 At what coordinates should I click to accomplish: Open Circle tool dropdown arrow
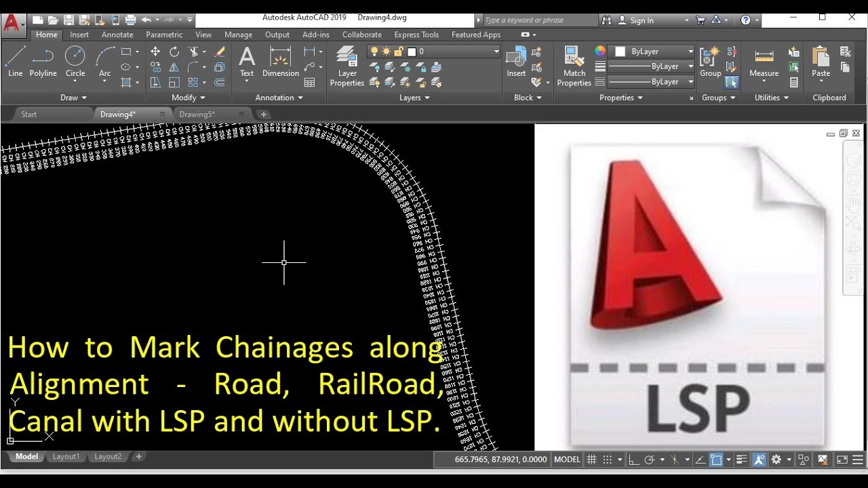click(x=75, y=81)
